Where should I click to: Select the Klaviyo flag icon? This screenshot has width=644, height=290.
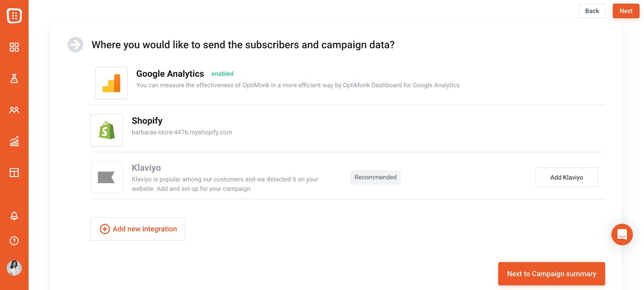(x=107, y=177)
